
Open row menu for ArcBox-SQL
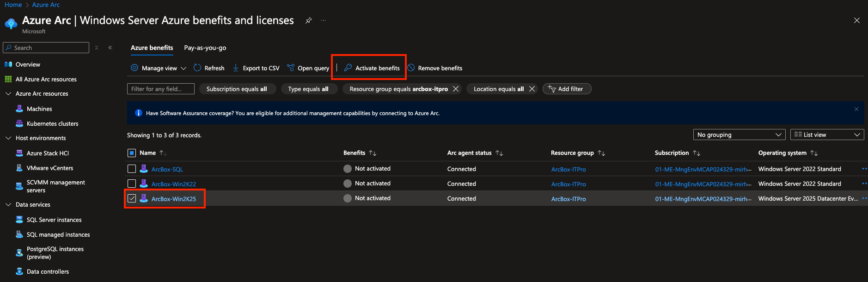pos(864,169)
